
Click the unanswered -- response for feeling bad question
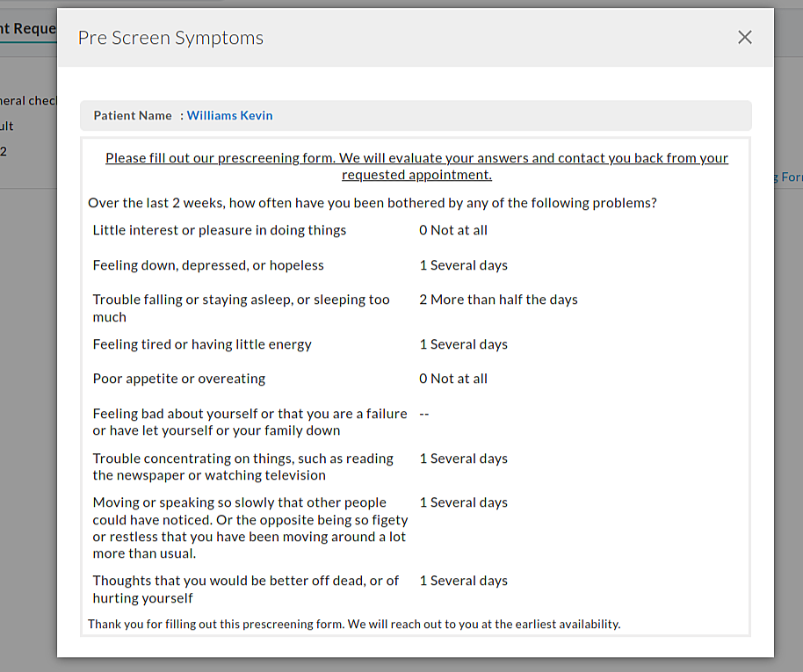coord(423,413)
